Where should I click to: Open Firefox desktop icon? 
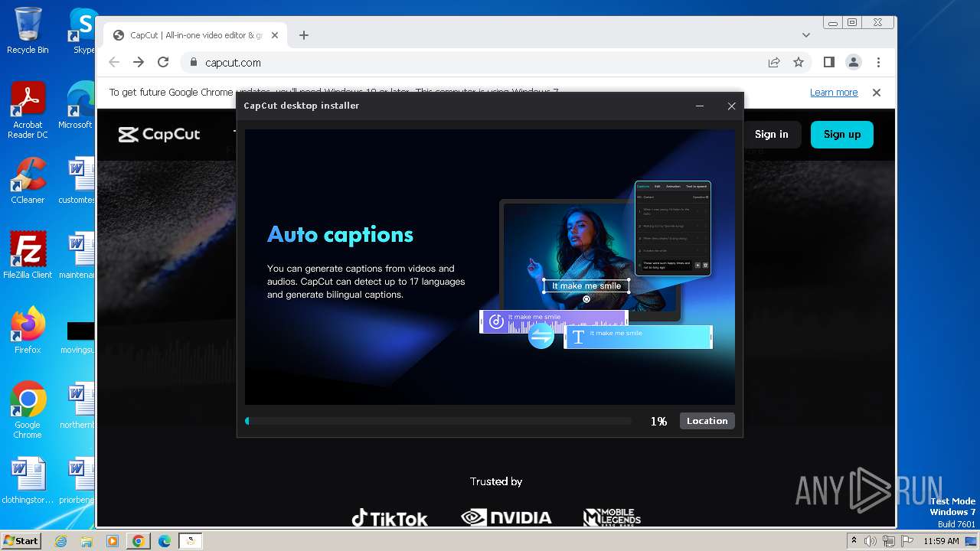coord(28,331)
